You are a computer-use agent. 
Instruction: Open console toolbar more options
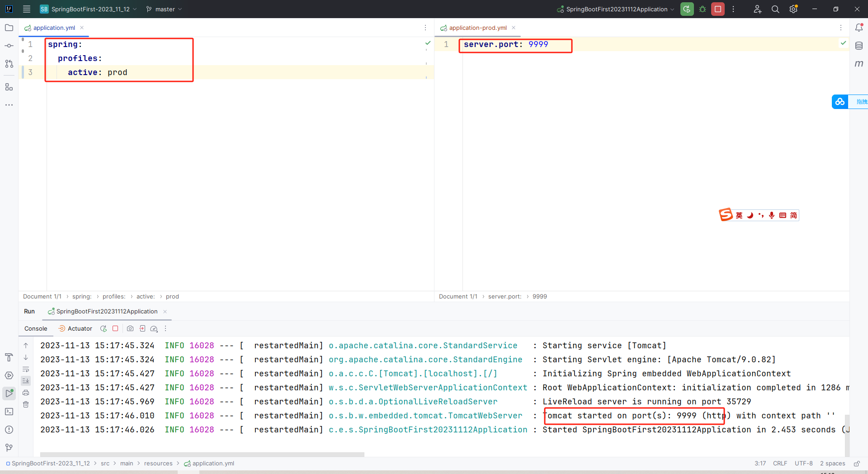coord(165,328)
